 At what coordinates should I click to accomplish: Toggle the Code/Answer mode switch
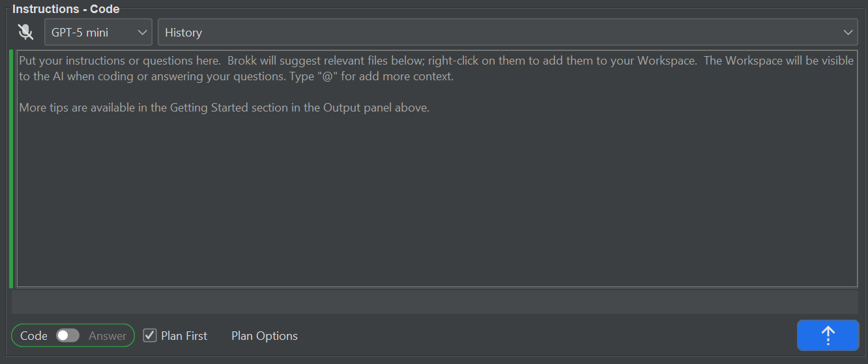[x=68, y=335]
